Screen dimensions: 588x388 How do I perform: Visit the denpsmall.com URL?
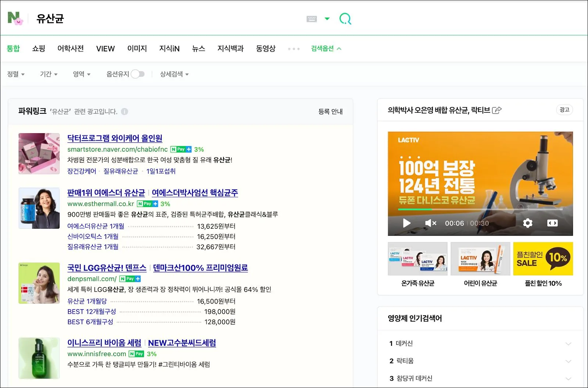point(92,279)
